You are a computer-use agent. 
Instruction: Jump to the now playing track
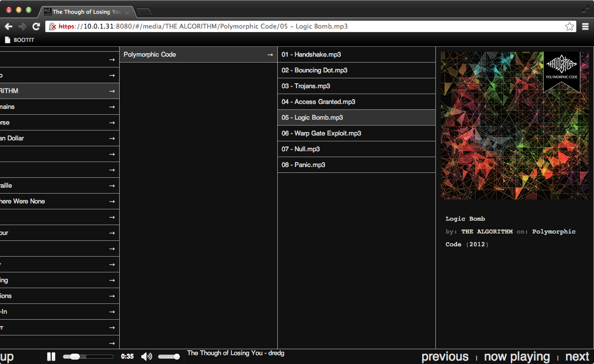click(x=517, y=357)
